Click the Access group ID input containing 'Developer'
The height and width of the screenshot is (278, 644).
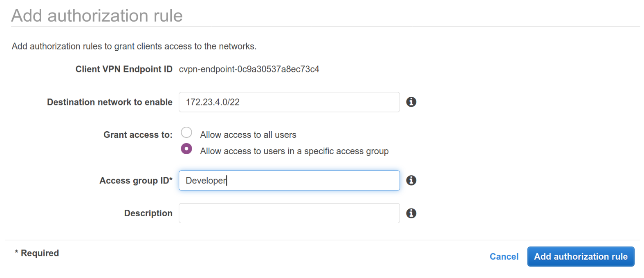[289, 181]
